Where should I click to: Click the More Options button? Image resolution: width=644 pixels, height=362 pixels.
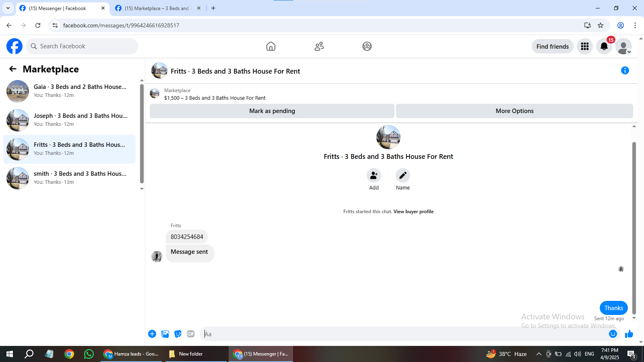515,111
